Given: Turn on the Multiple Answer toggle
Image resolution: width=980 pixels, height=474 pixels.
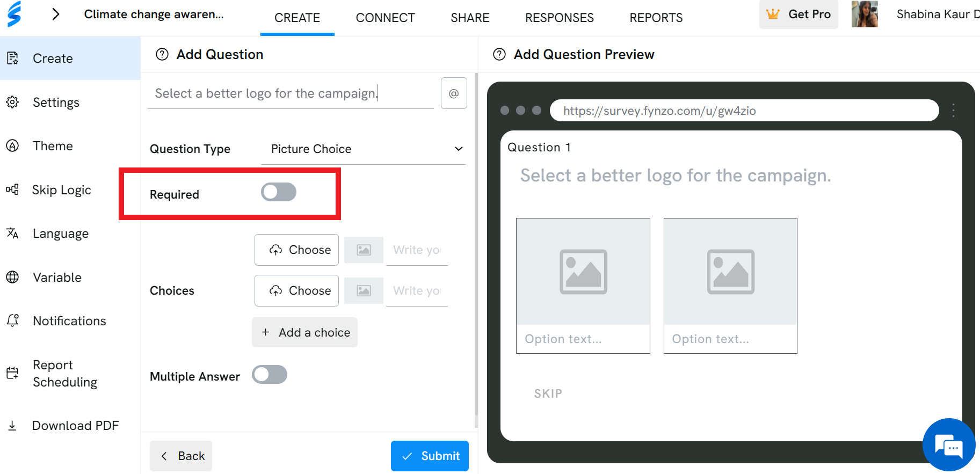Looking at the screenshot, I should [x=270, y=375].
